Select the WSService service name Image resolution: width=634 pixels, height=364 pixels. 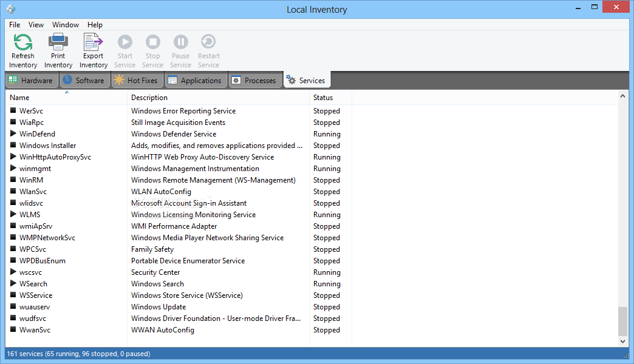click(36, 295)
